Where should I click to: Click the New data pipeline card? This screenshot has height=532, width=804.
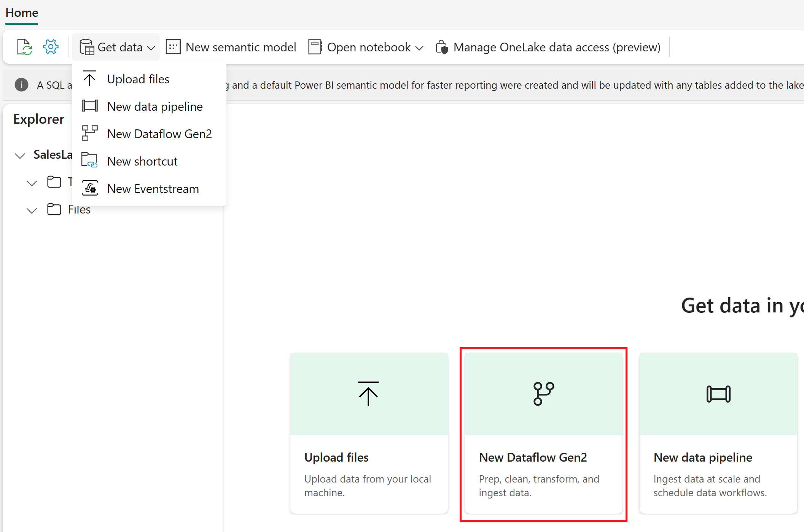coord(718,434)
